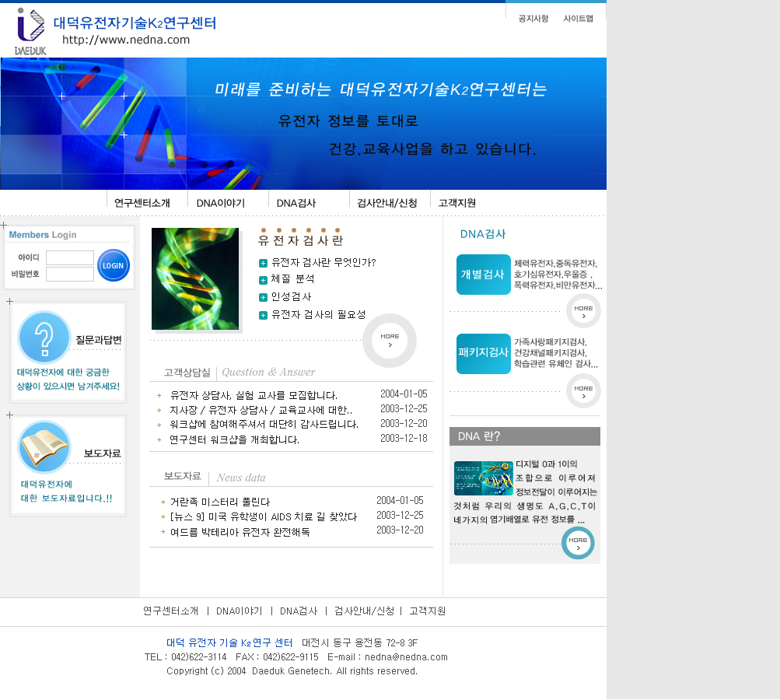Click the 패키지검사 teal icon

[x=483, y=354]
